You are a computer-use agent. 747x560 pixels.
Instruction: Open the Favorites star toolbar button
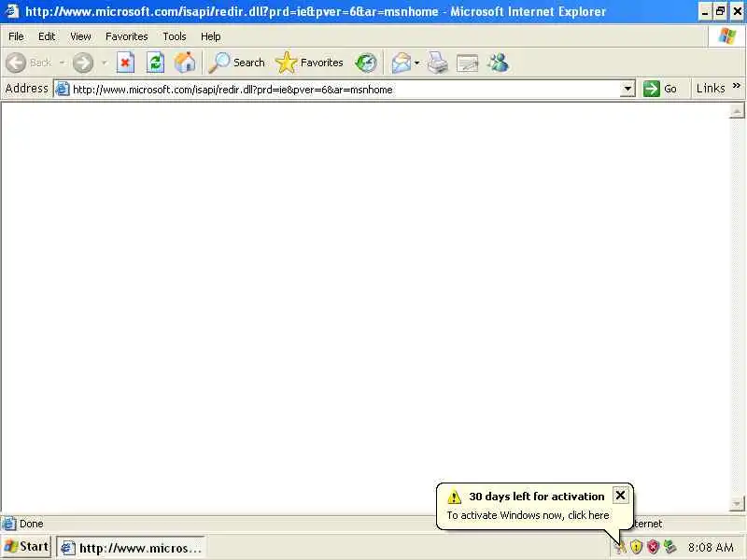(x=309, y=63)
